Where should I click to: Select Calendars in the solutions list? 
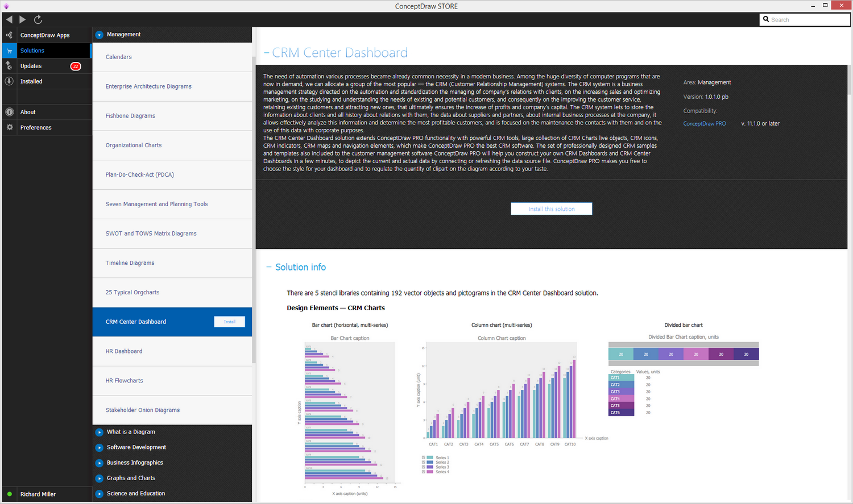(172, 57)
